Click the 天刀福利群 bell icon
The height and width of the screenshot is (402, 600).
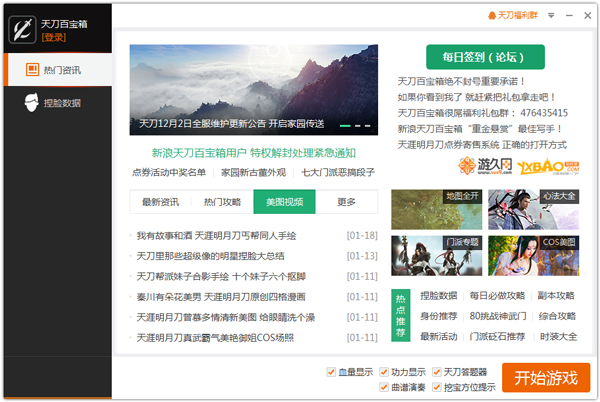tap(491, 16)
